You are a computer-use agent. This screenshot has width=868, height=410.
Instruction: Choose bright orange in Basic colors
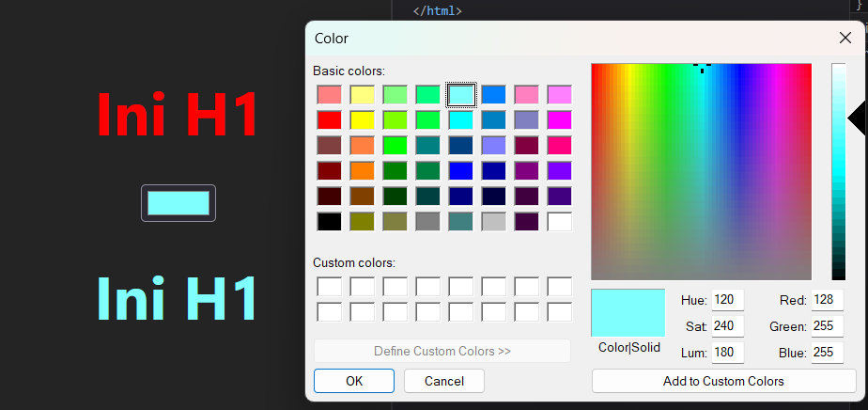coord(363,170)
